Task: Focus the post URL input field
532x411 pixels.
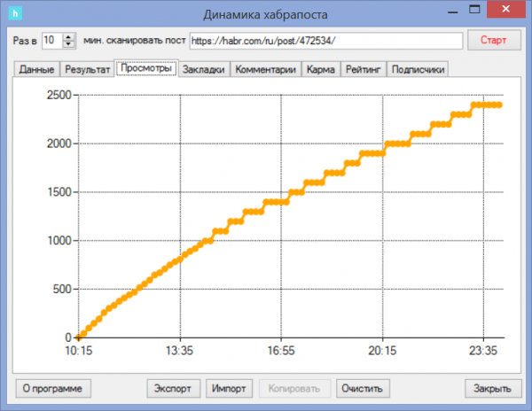Action: pyautogui.click(x=325, y=41)
